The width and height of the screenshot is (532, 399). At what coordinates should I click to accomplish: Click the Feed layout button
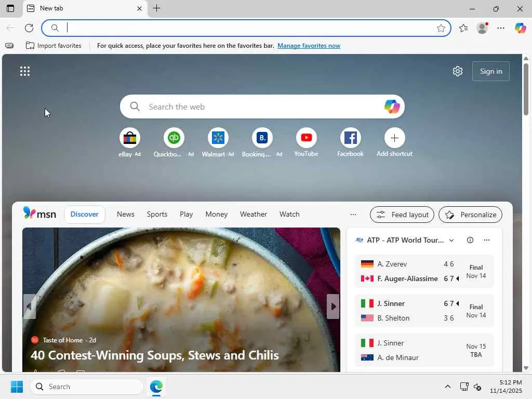pyautogui.click(x=402, y=215)
